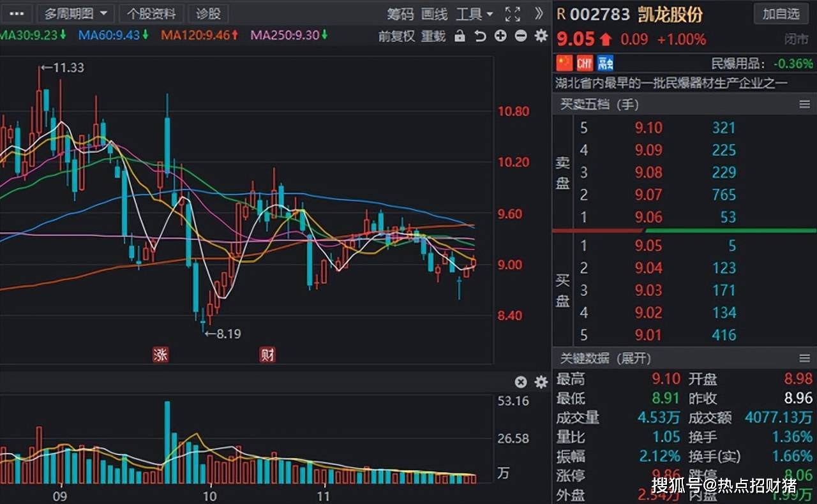The height and width of the screenshot is (504, 817).
Task: Select sell level 2 price 9.07
Action: click(x=648, y=195)
